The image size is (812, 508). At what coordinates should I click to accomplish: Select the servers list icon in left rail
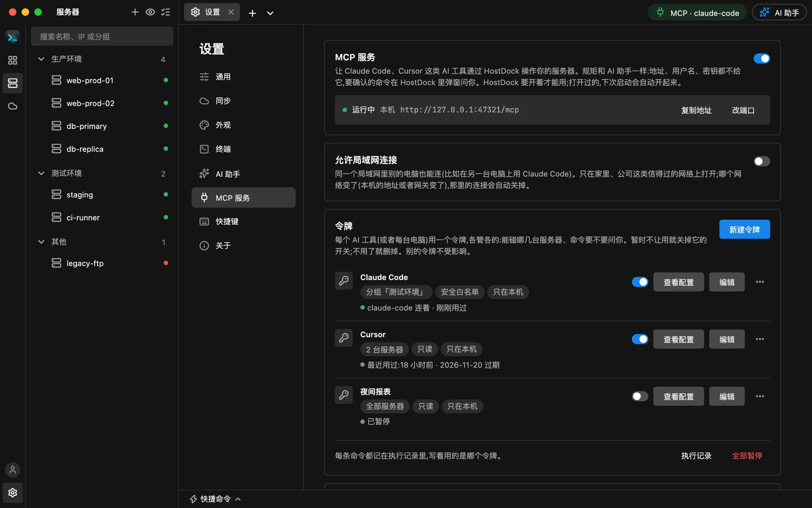pyautogui.click(x=13, y=83)
